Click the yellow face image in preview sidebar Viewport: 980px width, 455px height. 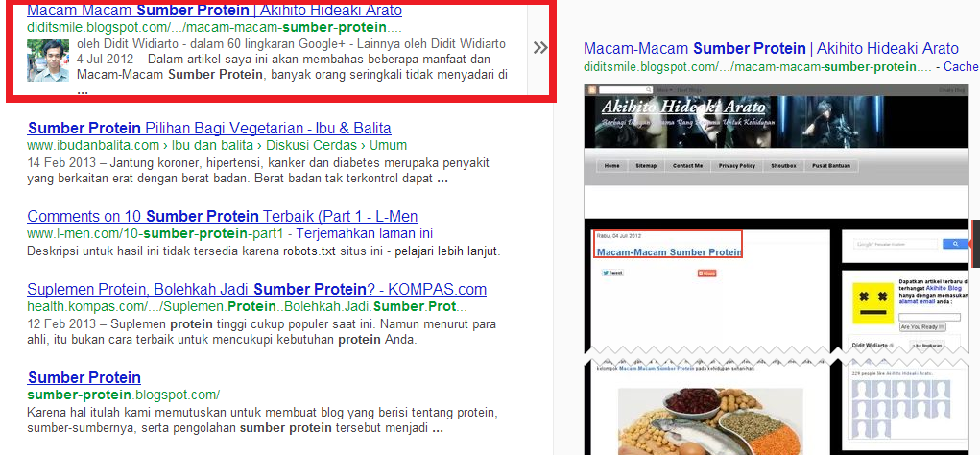coord(873,302)
